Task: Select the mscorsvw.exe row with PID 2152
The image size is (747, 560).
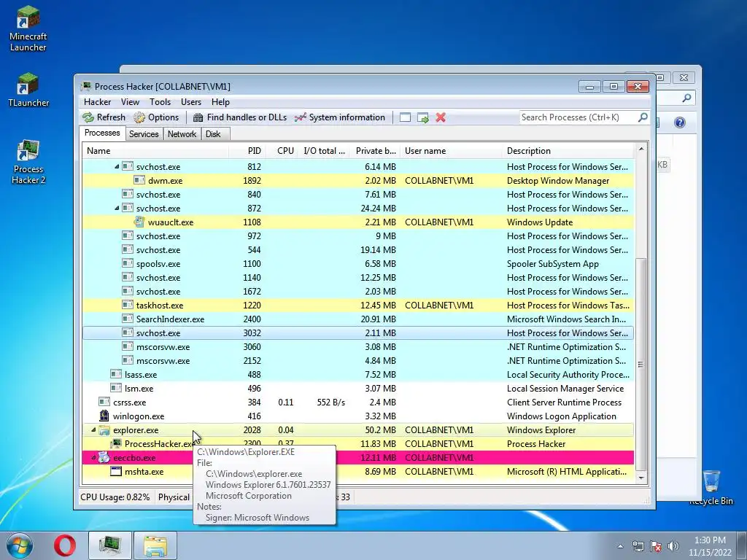Action: click(x=358, y=360)
